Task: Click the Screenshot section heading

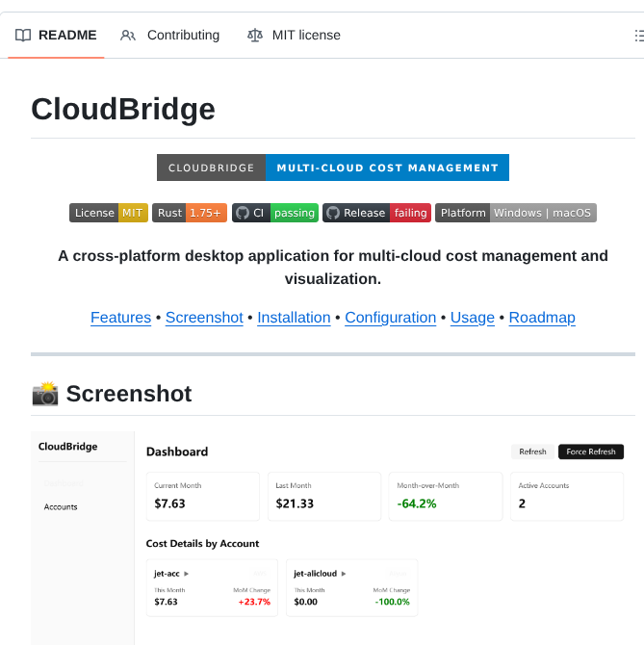Action: 129,394
